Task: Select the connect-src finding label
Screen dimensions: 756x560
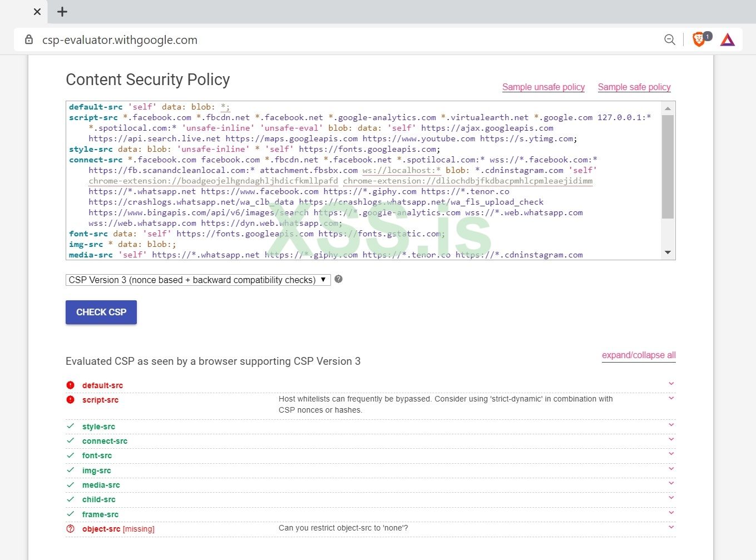Action: (105, 441)
